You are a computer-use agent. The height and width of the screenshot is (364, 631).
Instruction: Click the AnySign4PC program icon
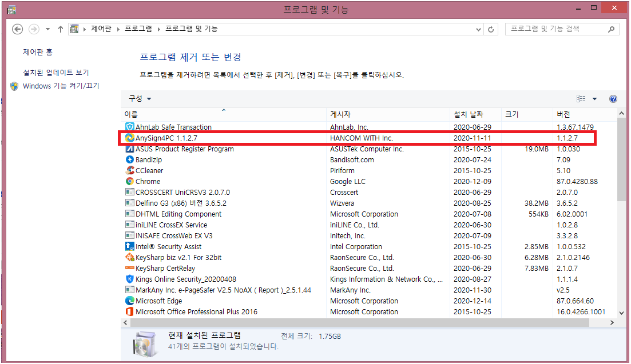(130, 138)
